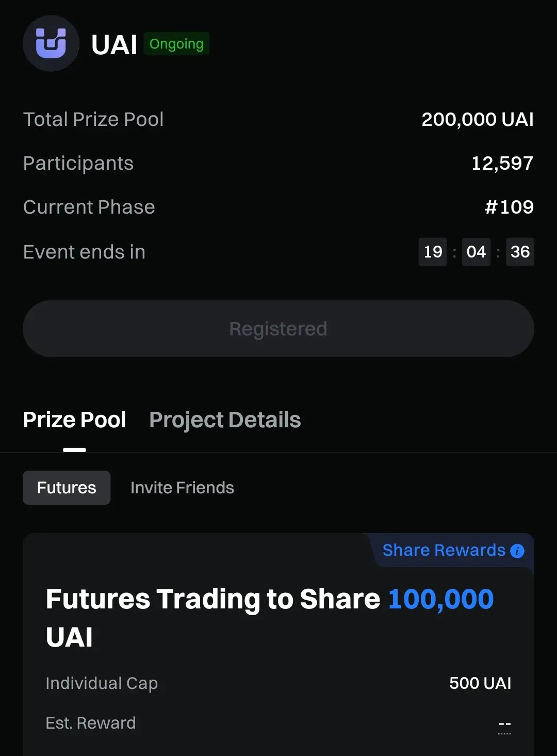557x756 pixels.
Task: Tap the 200,000 UAI prize pool value
Action: [477, 120]
